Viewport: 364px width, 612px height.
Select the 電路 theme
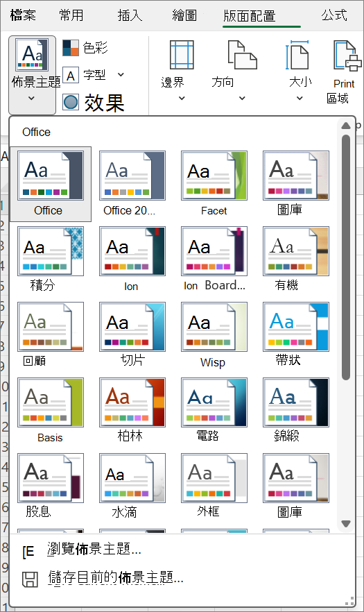[x=214, y=411]
